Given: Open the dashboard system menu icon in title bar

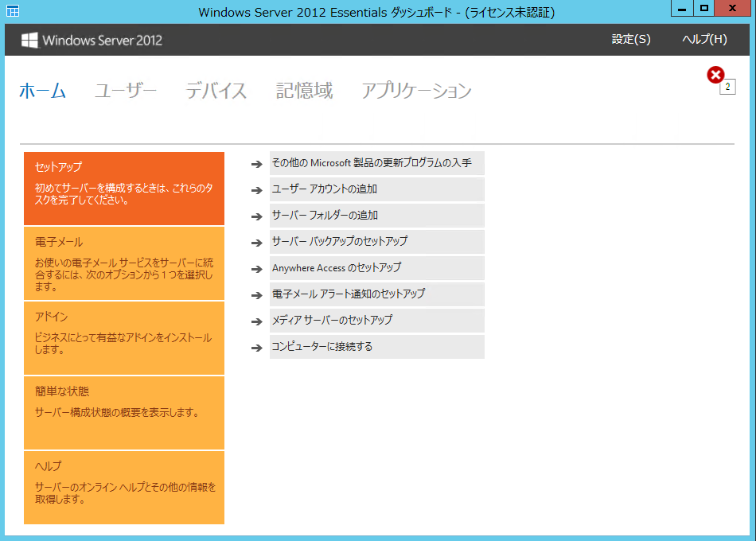Looking at the screenshot, I should click(x=13, y=10).
